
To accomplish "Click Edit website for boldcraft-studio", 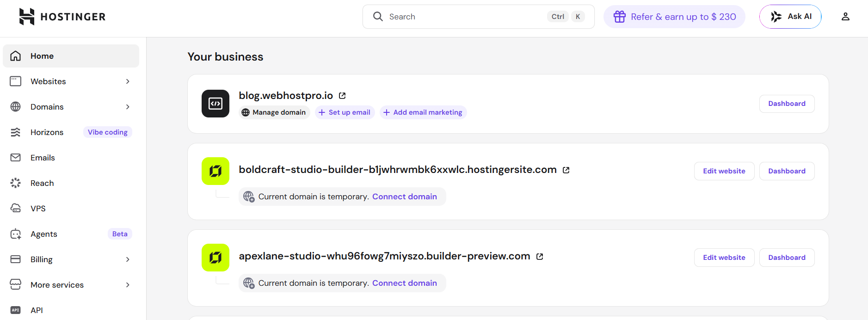I will [x=724, y=171].
